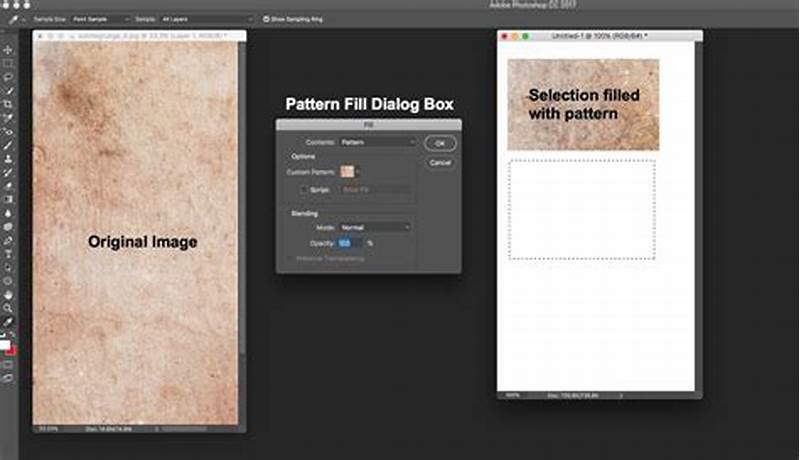Image resolution: width=800 pixels, height=460 pixels.
Task: Click the original image window tab title
Action: pos(149,36)
